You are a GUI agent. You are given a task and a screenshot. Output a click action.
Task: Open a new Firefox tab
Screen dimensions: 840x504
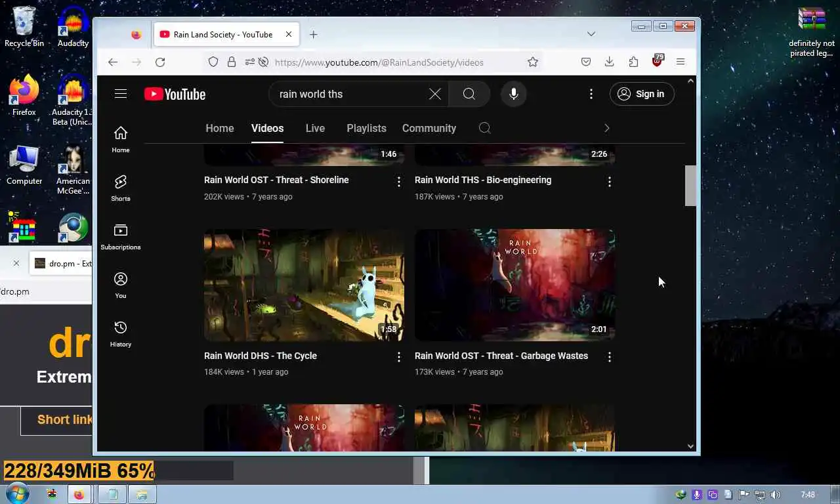pyautogui.click(x=314, y=34)
